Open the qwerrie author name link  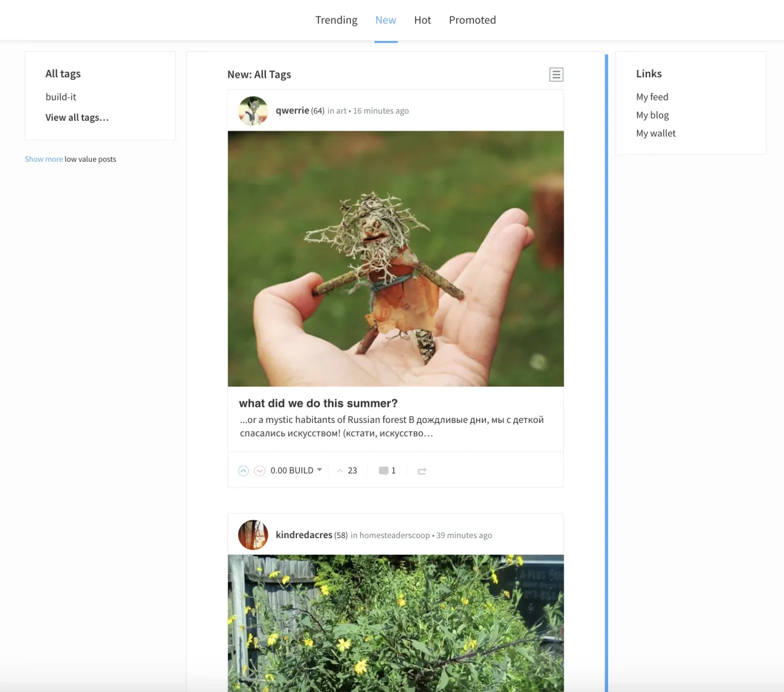point(292,110)
